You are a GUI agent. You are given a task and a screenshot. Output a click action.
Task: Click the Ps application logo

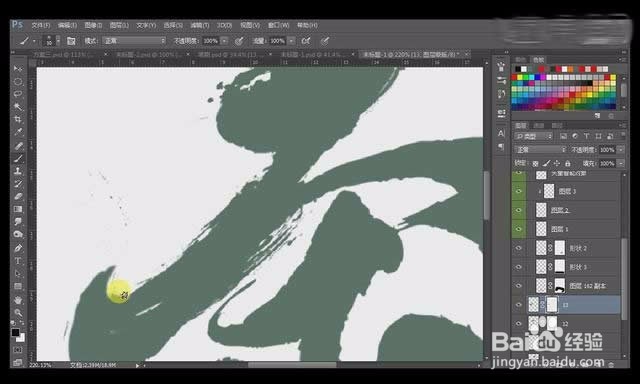17,24
